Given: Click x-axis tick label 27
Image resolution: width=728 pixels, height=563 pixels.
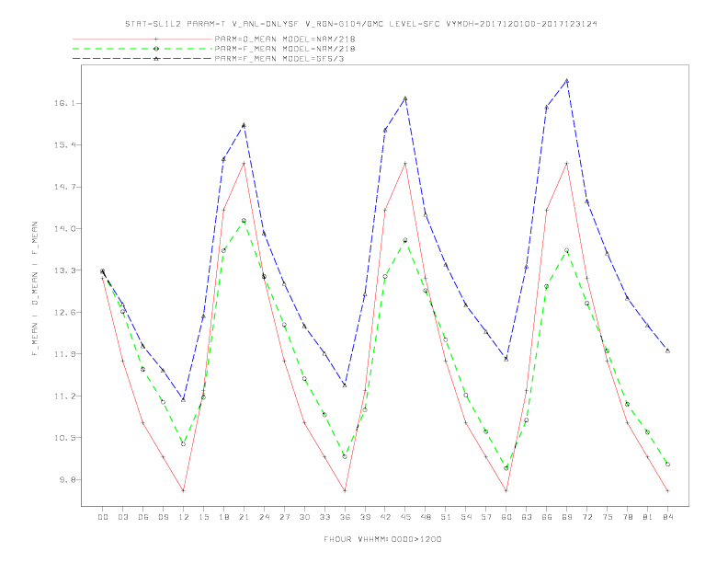Looking at the screenshot, I should [284, 517].
